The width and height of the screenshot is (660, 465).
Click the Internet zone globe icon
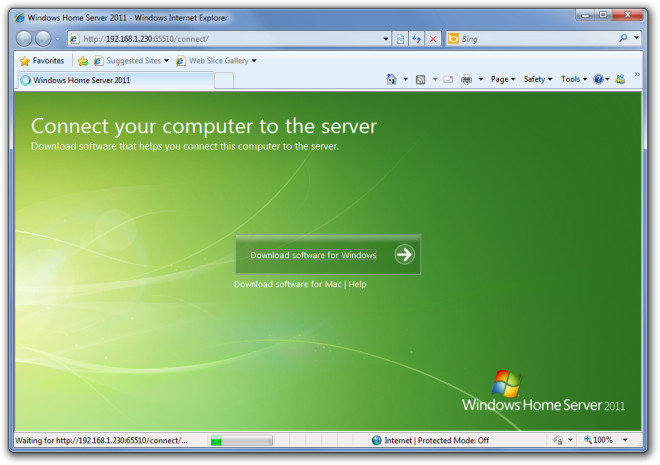377,440
